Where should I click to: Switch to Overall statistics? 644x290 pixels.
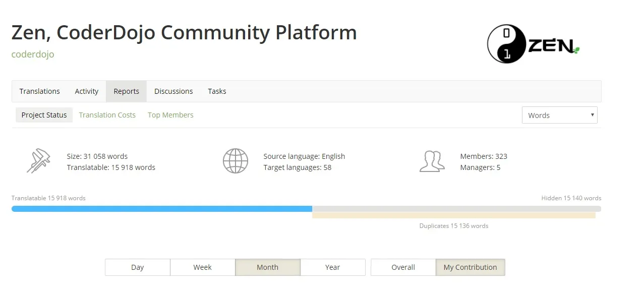[403, 267]
